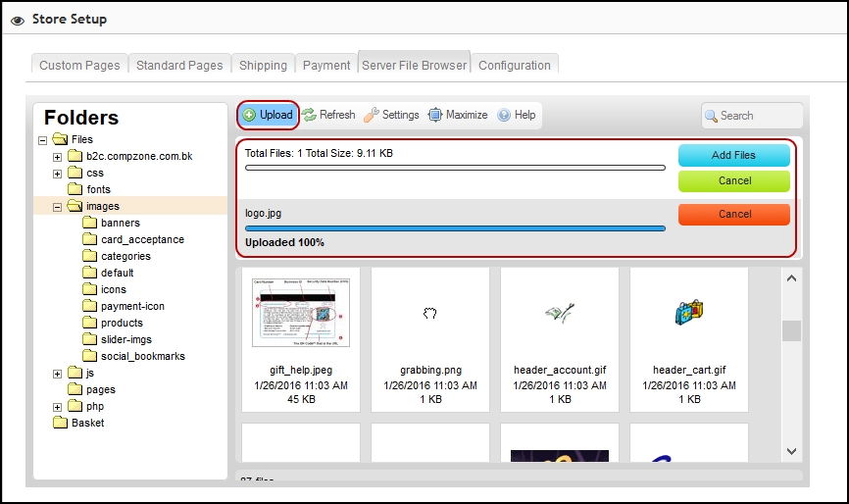Viewport: 849px width, 504px height.
Task: Click the green Cancel button
Action: 733,180
